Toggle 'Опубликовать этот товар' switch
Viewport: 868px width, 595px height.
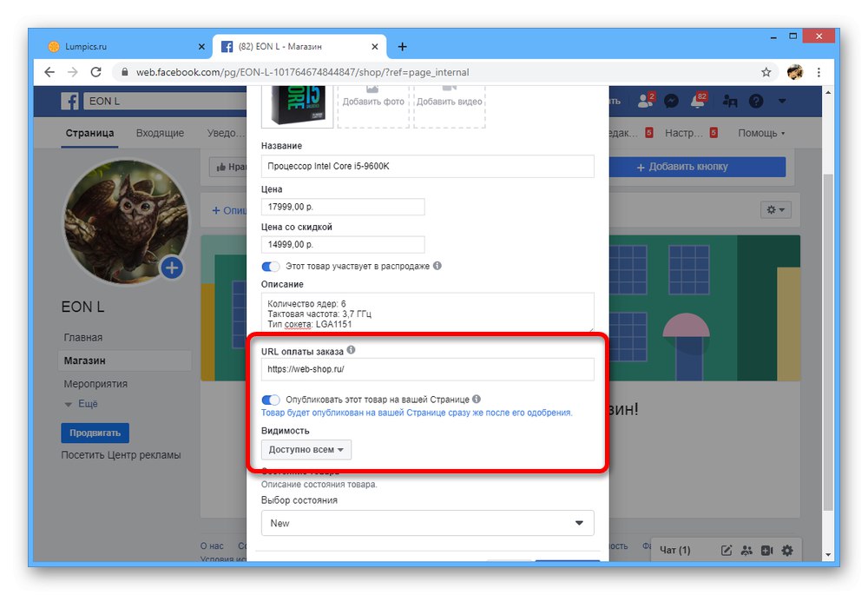[271, 400]
